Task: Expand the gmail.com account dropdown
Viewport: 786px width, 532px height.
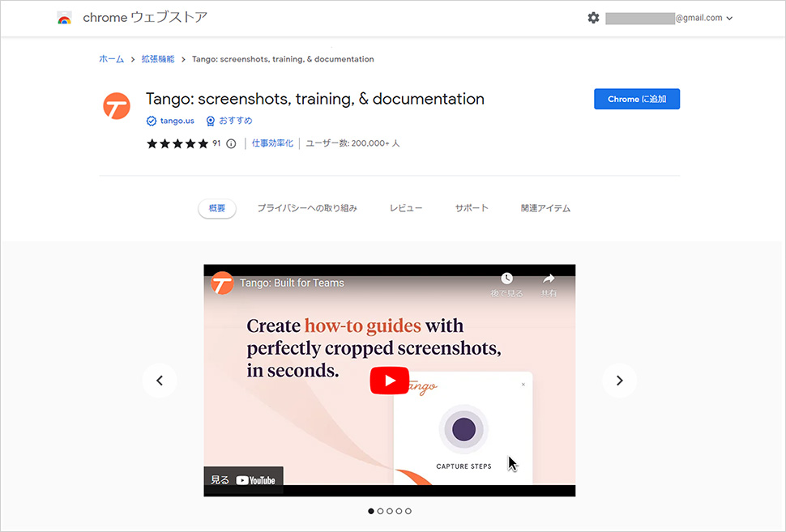Action: pyautogui.click(x=729, y=18)
